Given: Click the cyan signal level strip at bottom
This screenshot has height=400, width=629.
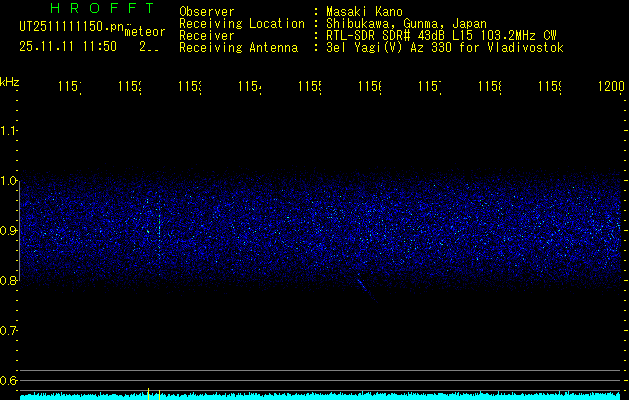Looking at the screenshot, I should coord(320,396).
